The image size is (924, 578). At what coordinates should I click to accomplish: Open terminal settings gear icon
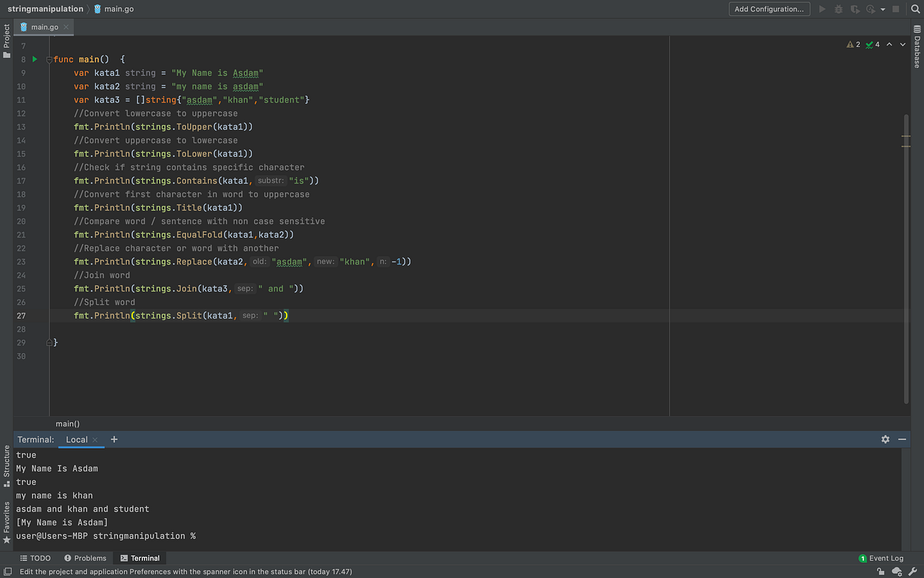(886, 439)
